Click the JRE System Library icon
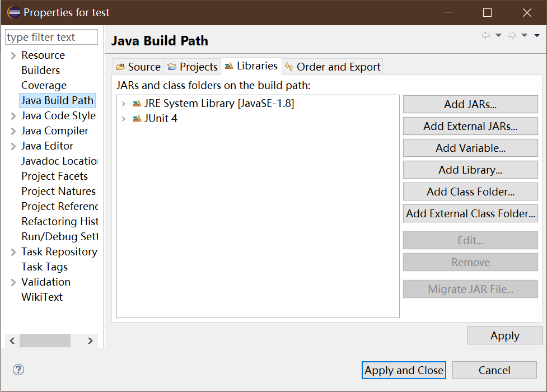Viewport: 547px width, 392px height. click(x=137, y=104)
